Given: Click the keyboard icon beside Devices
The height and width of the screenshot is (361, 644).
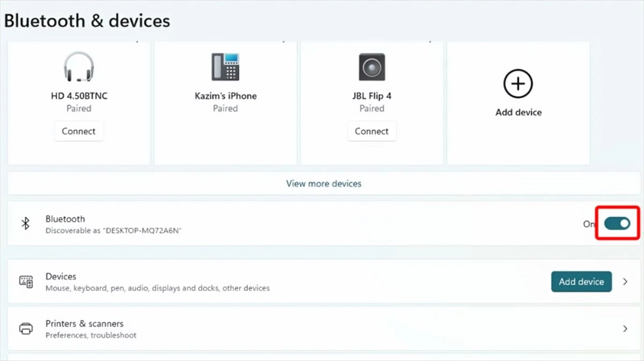Looking at the screenshot, I should pos(26,281).
